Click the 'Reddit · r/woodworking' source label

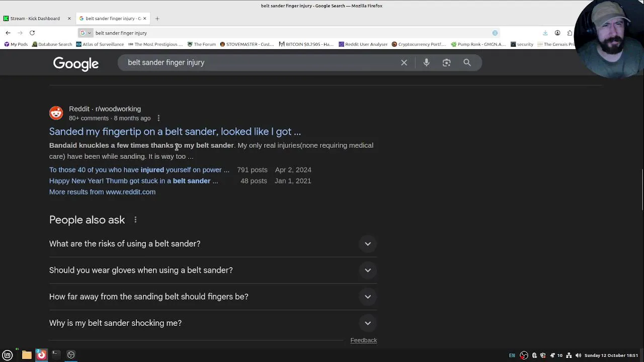105,109
